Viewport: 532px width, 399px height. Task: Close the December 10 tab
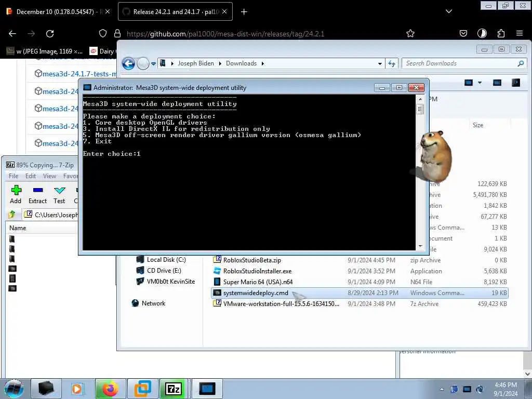tap(108, 11)
